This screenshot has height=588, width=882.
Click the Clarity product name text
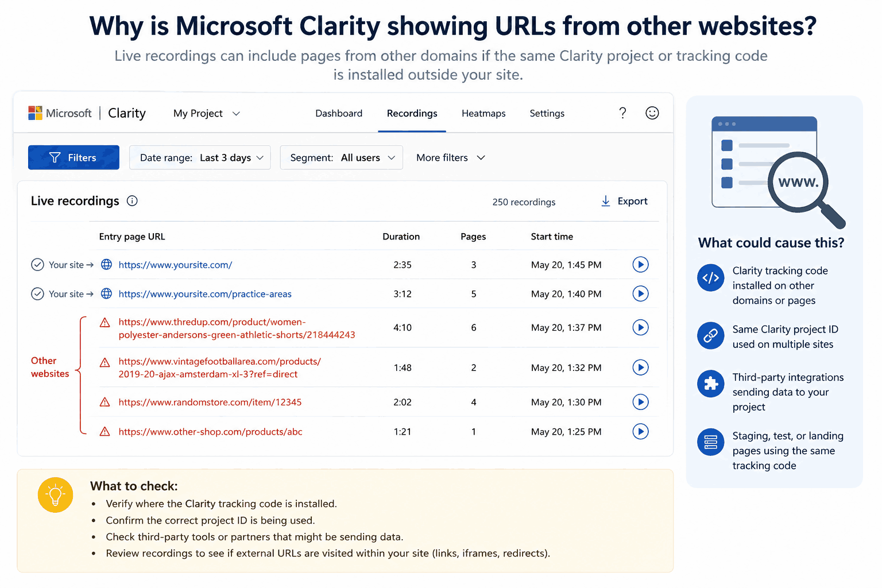point(127,113)
